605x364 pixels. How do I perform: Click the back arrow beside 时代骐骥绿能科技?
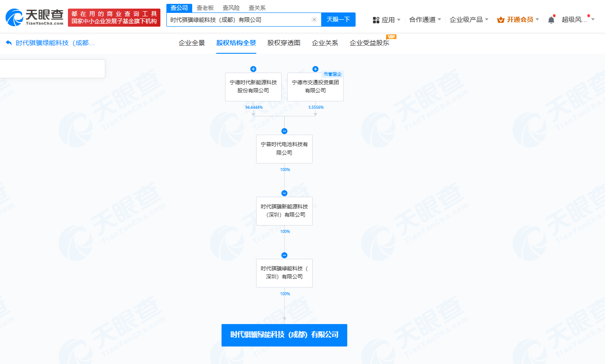coord(9,43)
